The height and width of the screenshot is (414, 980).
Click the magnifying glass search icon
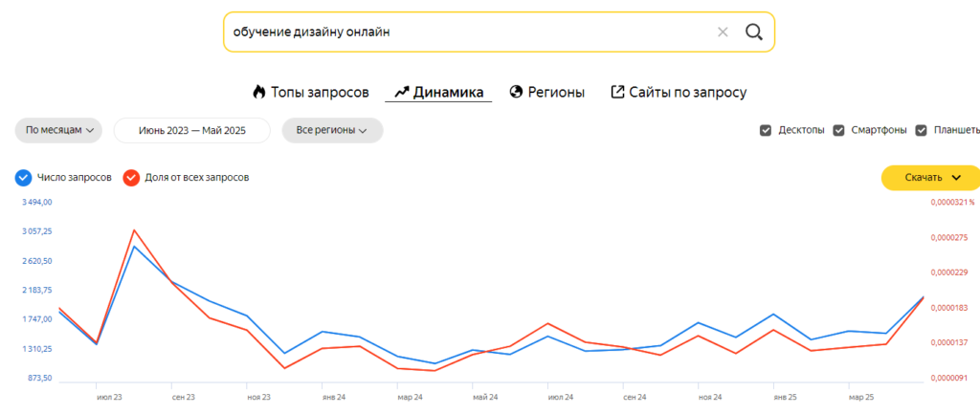(x=754, y=33)
